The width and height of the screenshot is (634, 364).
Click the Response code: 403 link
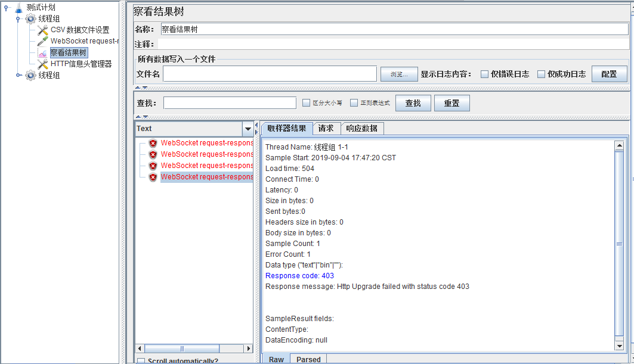[x=299, y=275]
